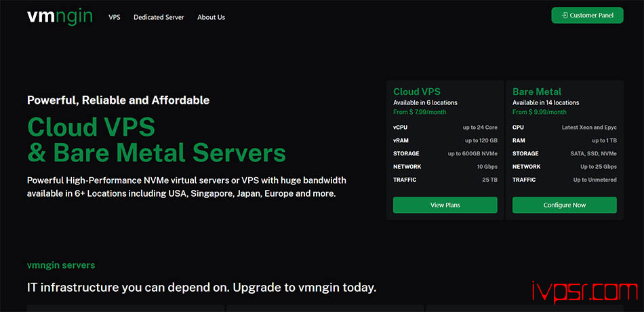Click the green 'vmngin servers' section label
644x312 pixels.
pyautogui.click(x=61, y=265)
